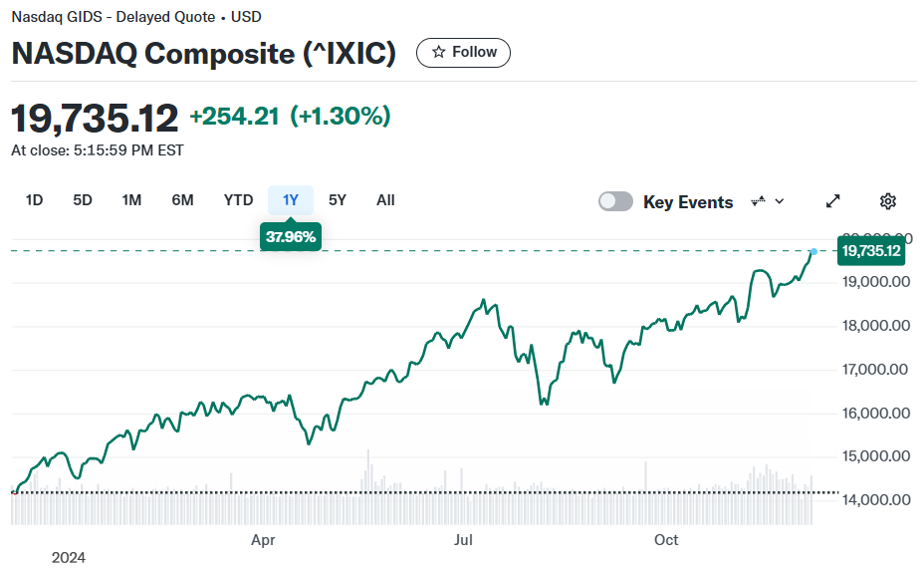Viewport: 924px width, 571px height.
Task: Choose the YTD range tab
Action: click(x=238, y=200)
